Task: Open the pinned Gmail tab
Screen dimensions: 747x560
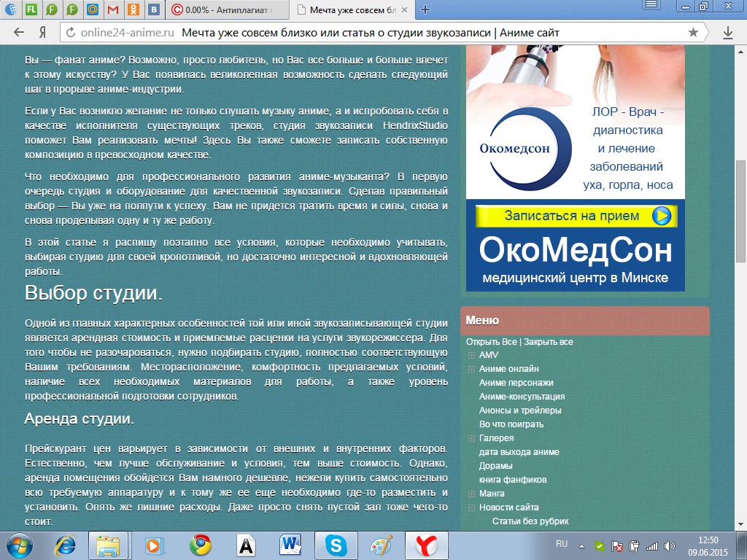Action: pos(113,9)
